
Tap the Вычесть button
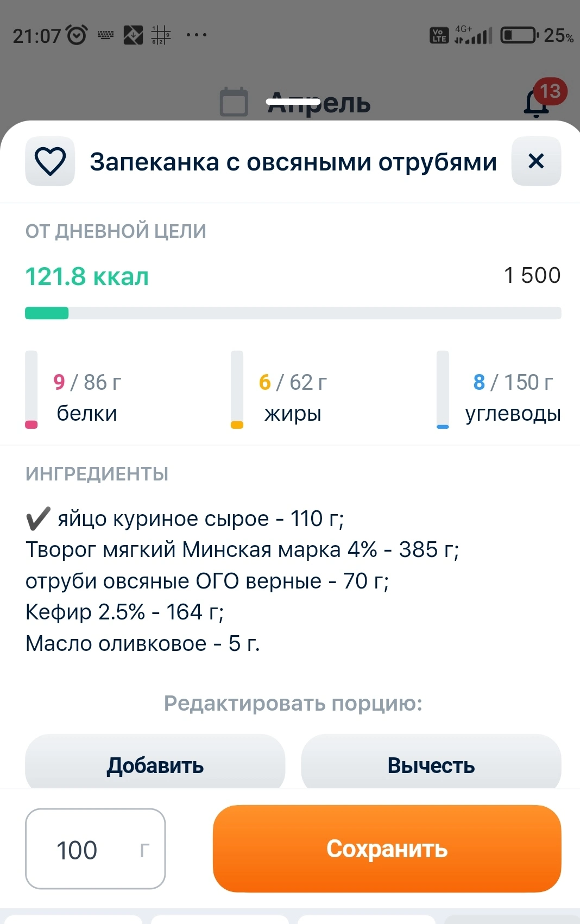click(x=431, y=765)
